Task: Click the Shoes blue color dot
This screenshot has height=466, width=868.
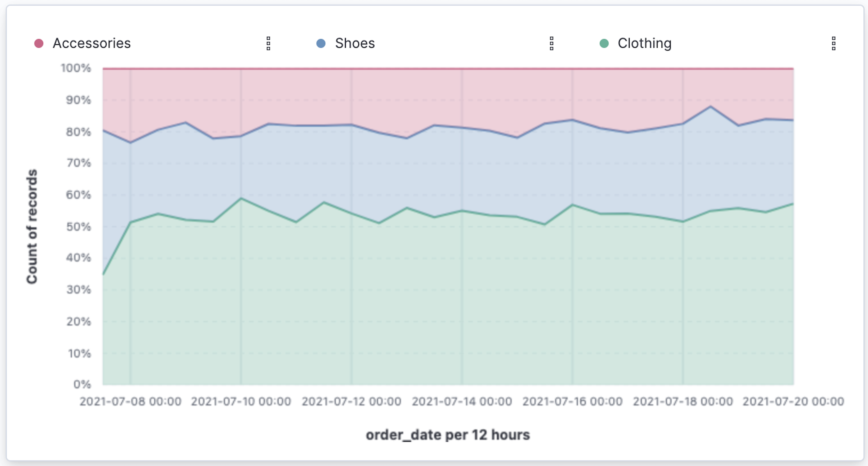Action: tap(321, 43)
